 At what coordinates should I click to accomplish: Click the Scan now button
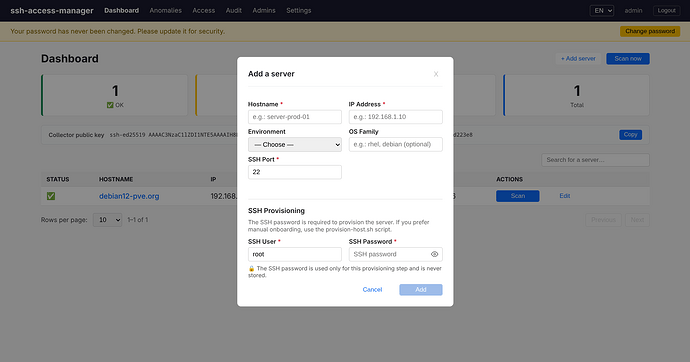pos(628,59)
